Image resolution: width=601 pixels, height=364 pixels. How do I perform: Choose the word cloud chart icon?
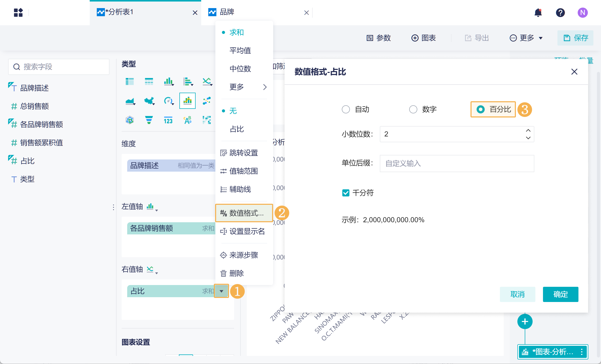(187, 120)
